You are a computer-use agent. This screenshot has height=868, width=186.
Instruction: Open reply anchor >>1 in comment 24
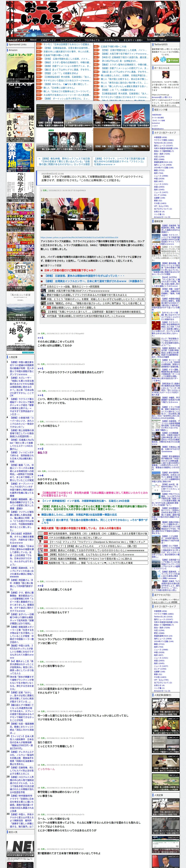pos(40,338)
